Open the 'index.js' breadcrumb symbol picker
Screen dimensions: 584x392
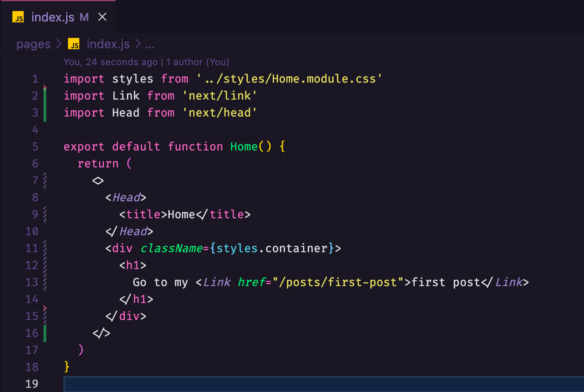coord(108,44)
